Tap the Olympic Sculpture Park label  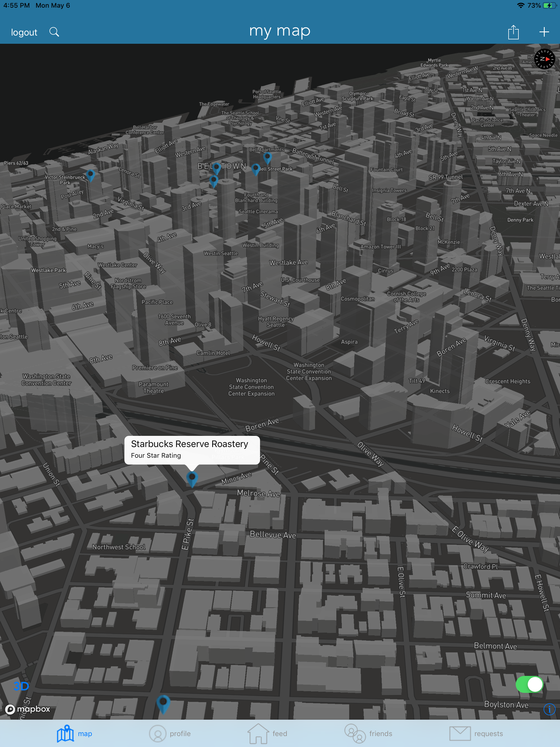pyautogui.click(x=357, y=96)
